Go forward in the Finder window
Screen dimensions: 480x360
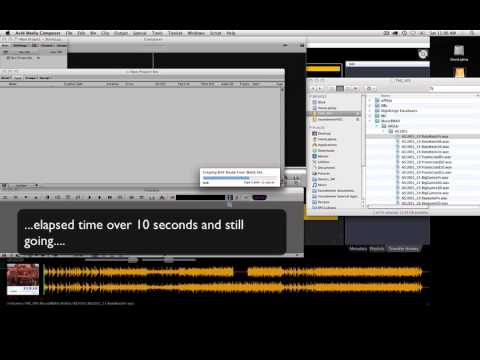[x=320, y=88]
